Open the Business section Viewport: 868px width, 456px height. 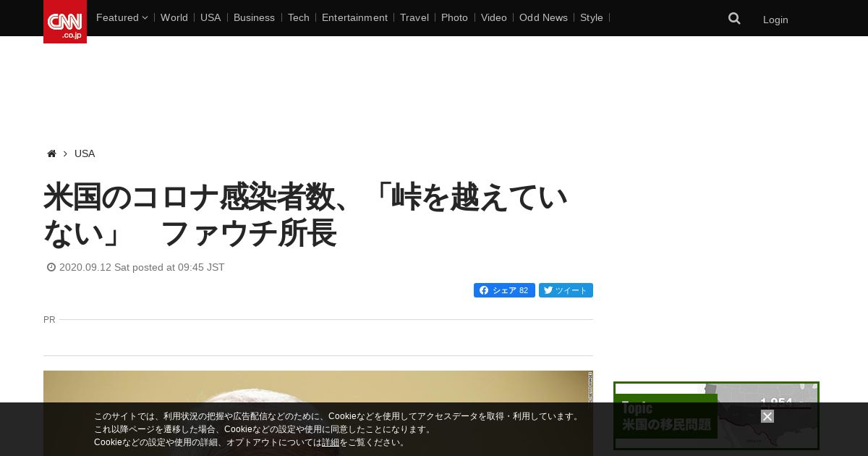point(254,17)
